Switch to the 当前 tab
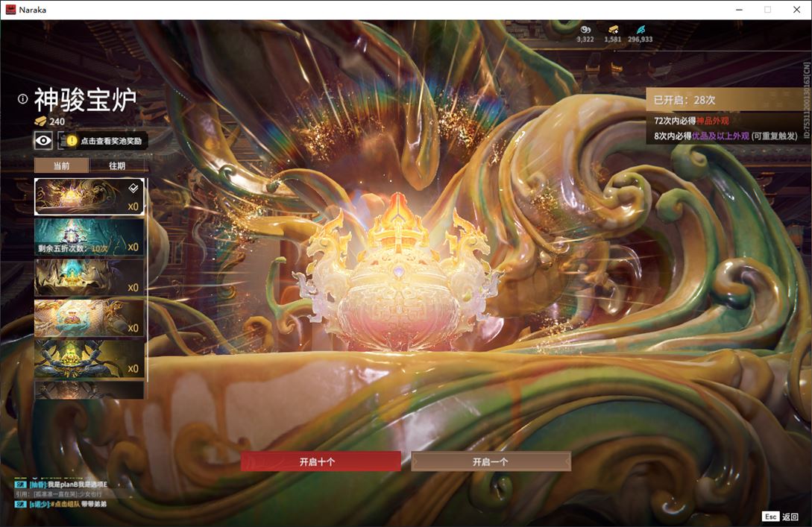812x527 pixels. pos(62,165)
